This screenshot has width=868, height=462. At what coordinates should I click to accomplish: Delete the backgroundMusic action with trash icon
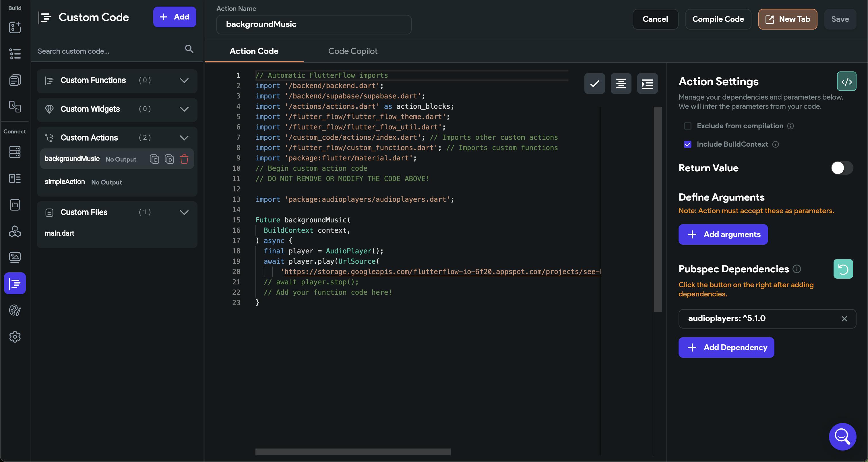pos(184,159)
